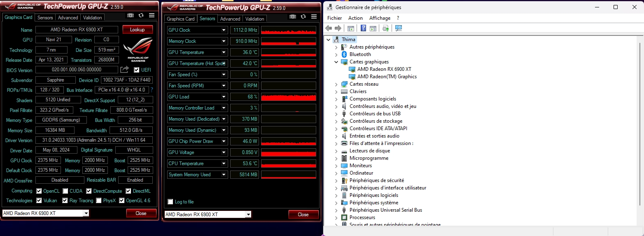
Task: Expand the Bluetooth device category
Action: pos(336,54)
